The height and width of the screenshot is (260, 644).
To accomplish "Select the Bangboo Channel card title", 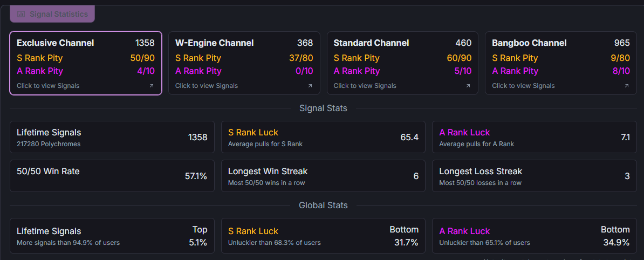I will pos(529,43).
